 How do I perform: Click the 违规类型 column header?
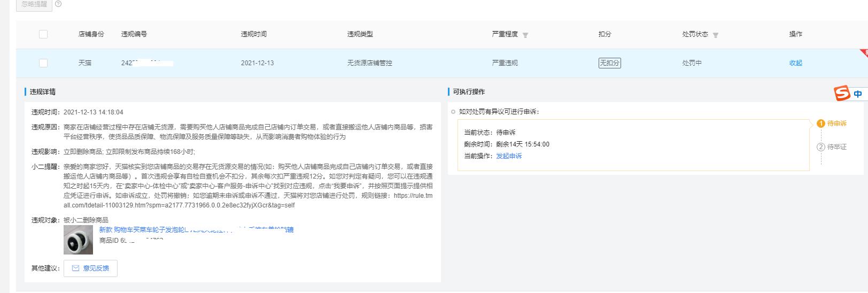360,34
